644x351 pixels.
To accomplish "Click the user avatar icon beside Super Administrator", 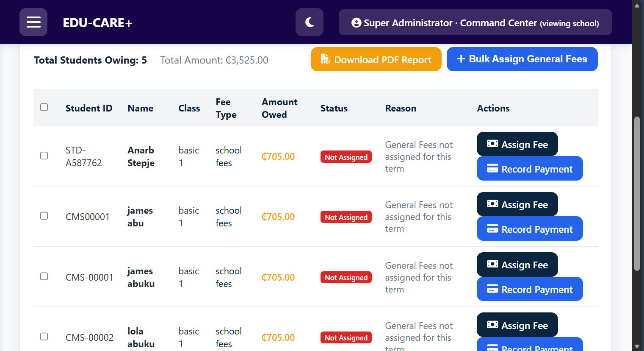I will pos(357,23).
